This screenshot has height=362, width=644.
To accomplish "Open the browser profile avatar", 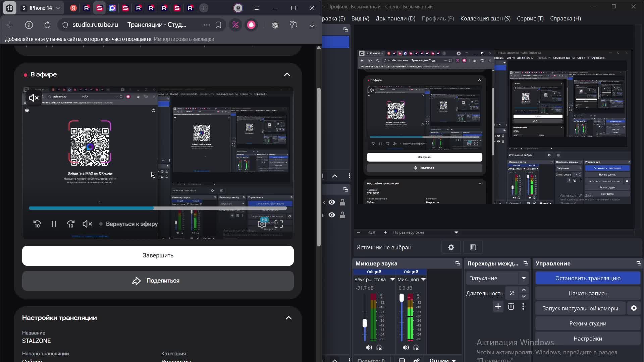I will (238, 8).
